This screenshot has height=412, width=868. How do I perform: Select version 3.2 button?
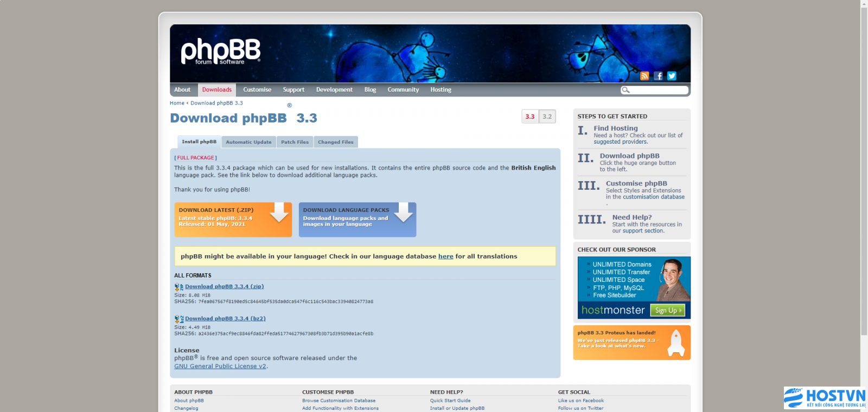click(x=547, y=117)
